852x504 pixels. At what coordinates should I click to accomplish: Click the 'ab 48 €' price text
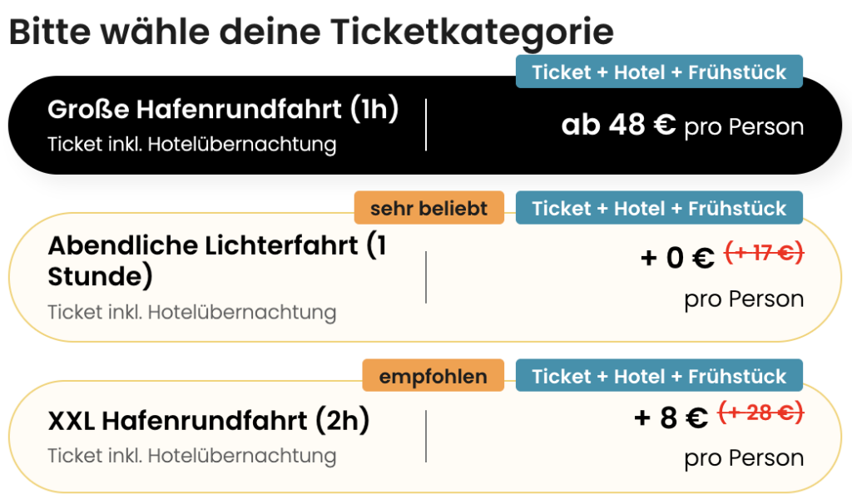point(616,125)
